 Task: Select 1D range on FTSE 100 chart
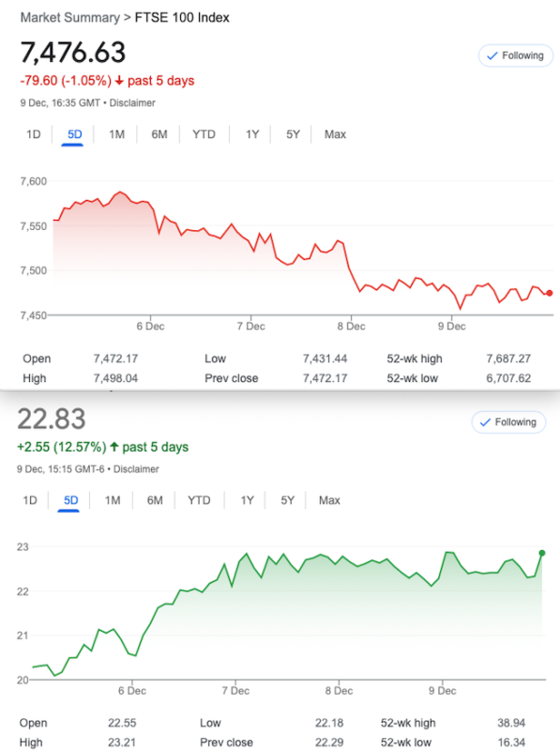(34, 134)
